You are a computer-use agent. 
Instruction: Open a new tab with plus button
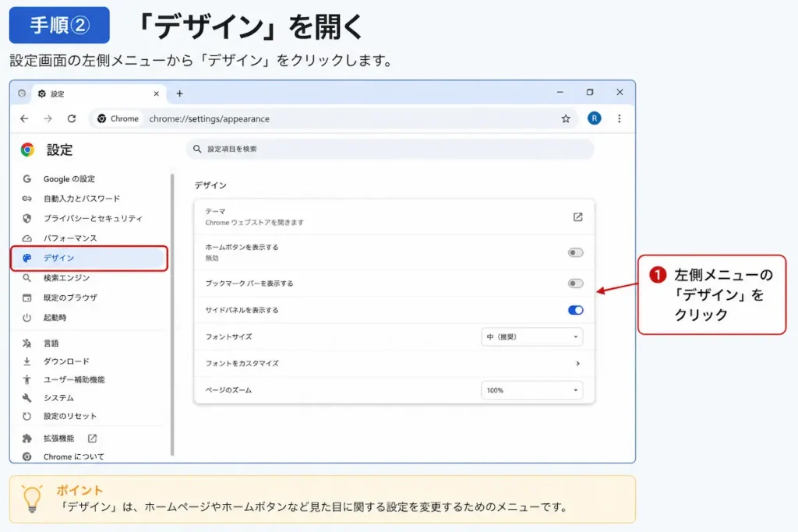tap(180, 93)
